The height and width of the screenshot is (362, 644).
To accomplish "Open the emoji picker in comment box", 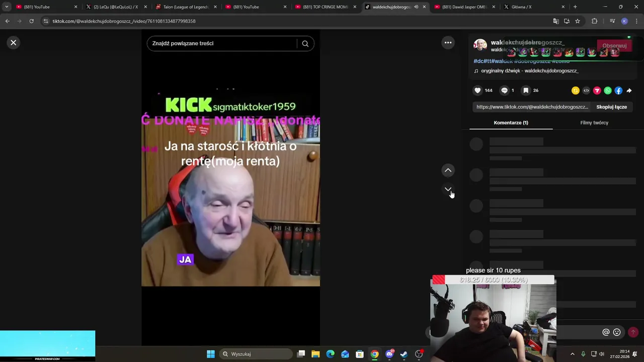I will (617, 332).
